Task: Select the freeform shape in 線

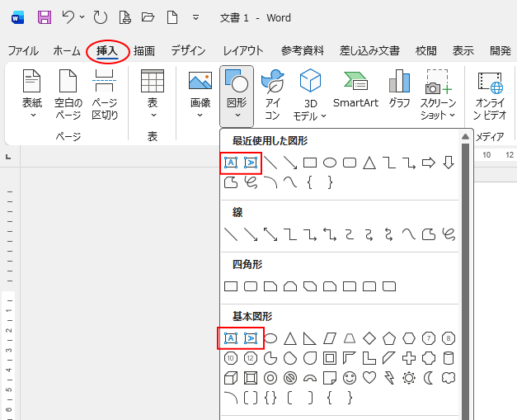Action: [x=429, y=234]
